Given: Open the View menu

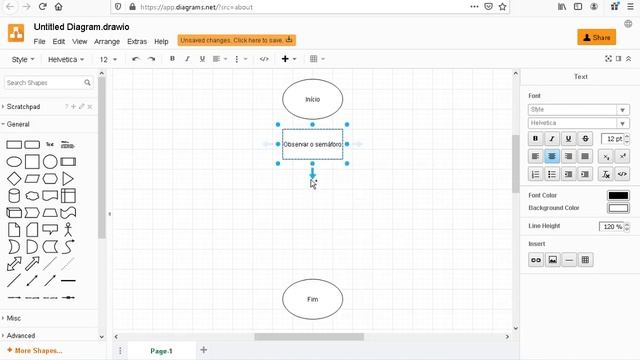Looking at the screenshot, I should tap(80, 42).
